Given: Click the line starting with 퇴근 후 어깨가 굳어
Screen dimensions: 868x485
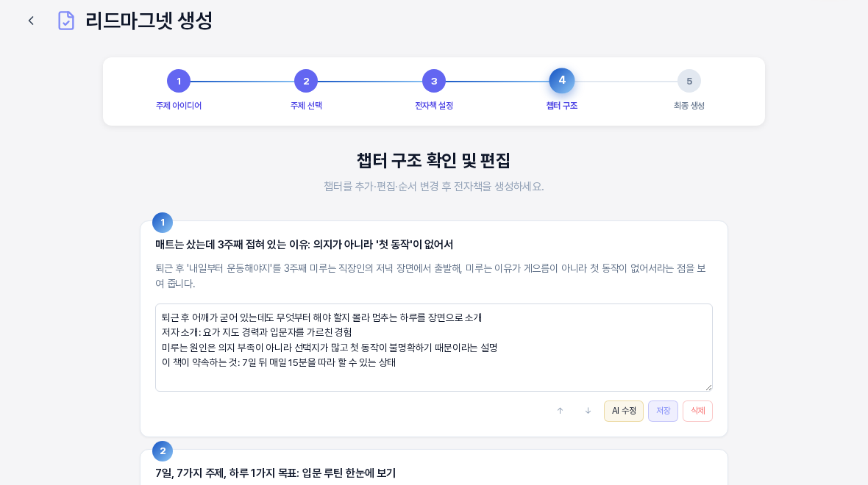Looking at the screenshot, I should click(321, 317).
